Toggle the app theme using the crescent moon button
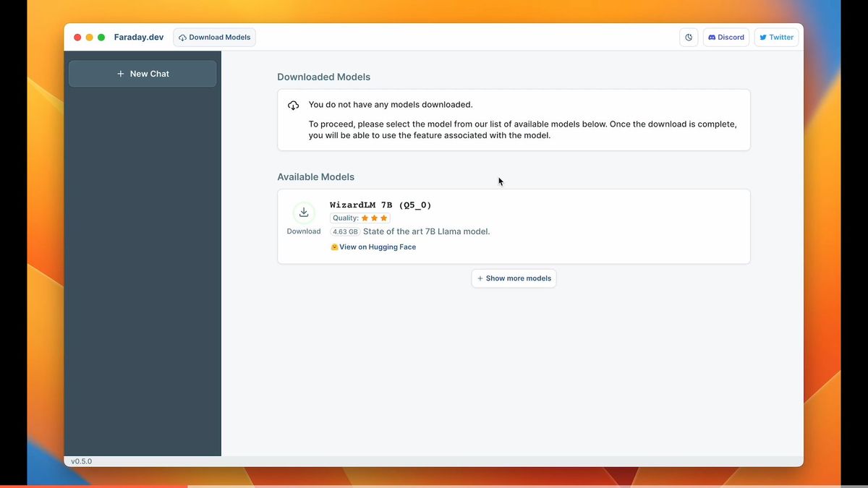868x488 pixels. (688, 37)
